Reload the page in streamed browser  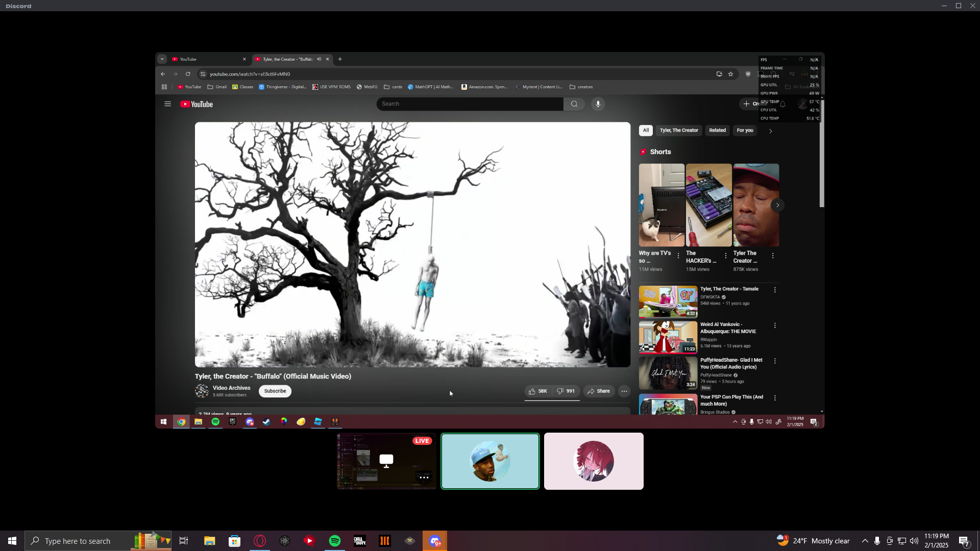(x=188, y=74)
